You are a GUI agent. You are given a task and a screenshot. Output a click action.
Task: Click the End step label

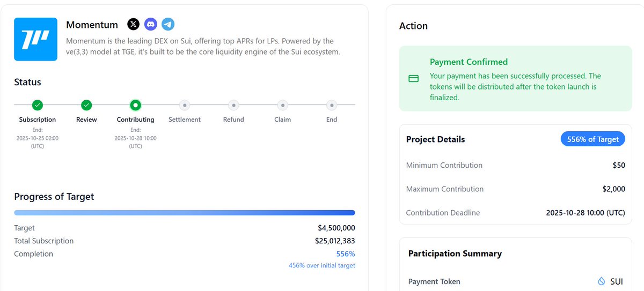click(x=332, y=120)
